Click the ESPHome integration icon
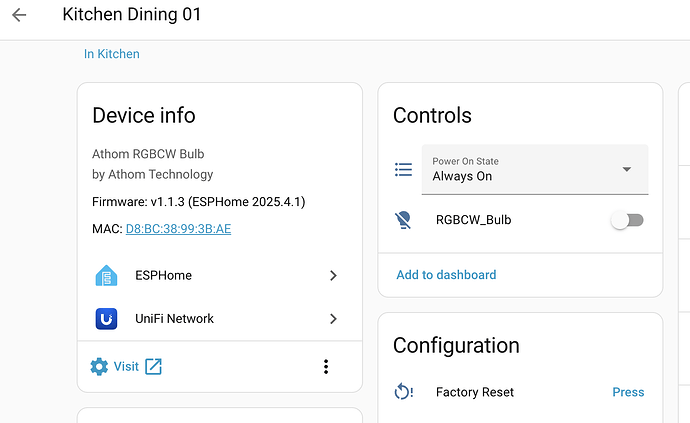 (106, 276)
